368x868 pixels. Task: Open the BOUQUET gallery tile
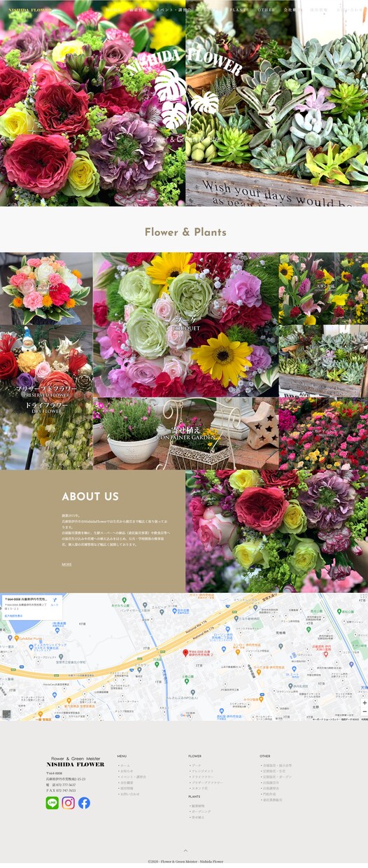186,325
